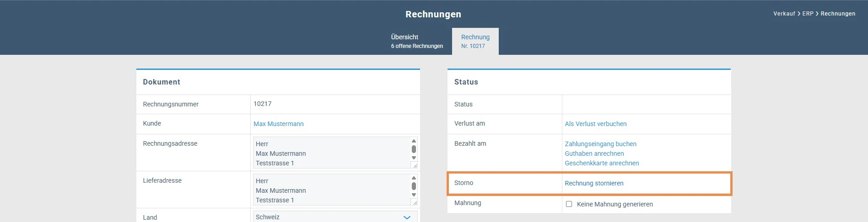
Task: Click ERP in the breadcrumb
Action: 808,14
